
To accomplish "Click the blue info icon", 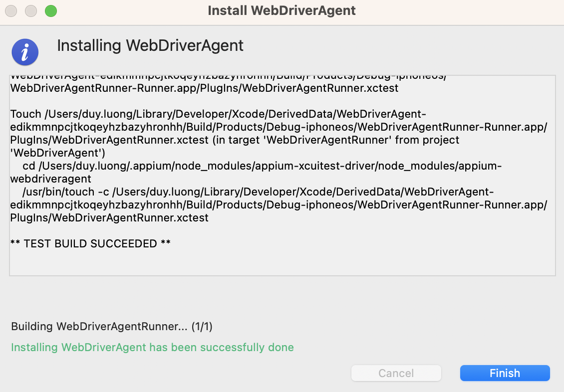I will [25, 51].
